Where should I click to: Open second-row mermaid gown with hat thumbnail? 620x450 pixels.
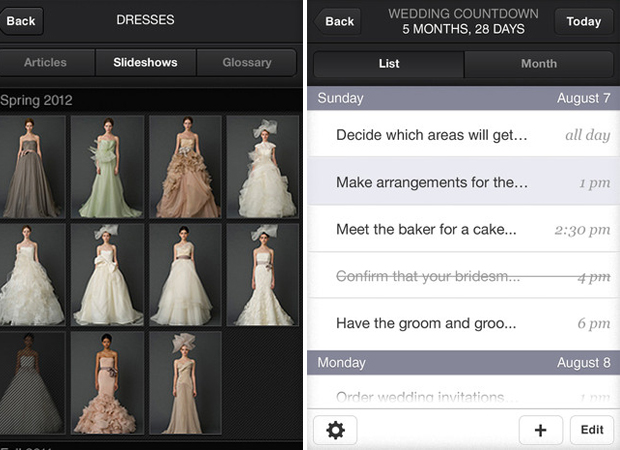tap(263, 275)
